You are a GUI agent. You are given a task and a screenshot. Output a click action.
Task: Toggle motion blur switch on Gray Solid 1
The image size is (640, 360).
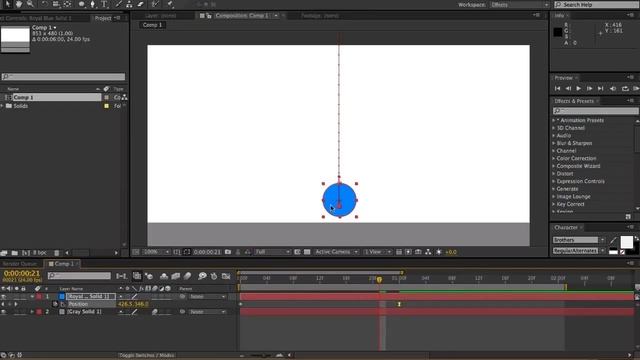click(x=155, y=312)
